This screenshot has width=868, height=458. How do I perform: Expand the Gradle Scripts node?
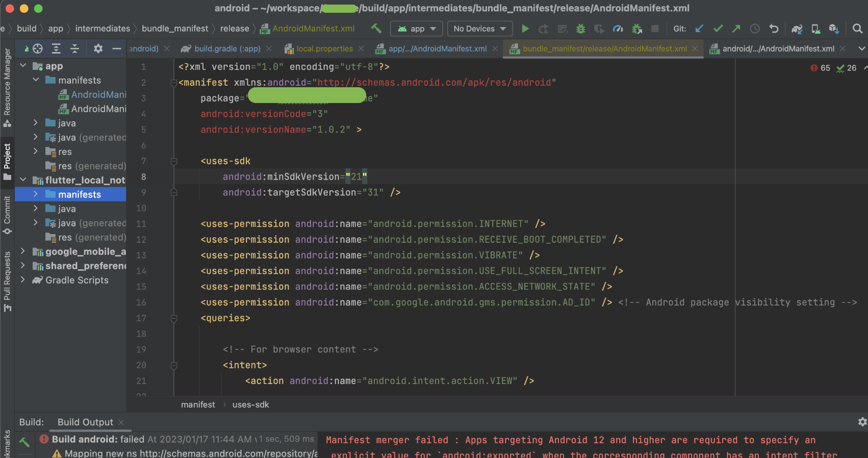(23, 280)
